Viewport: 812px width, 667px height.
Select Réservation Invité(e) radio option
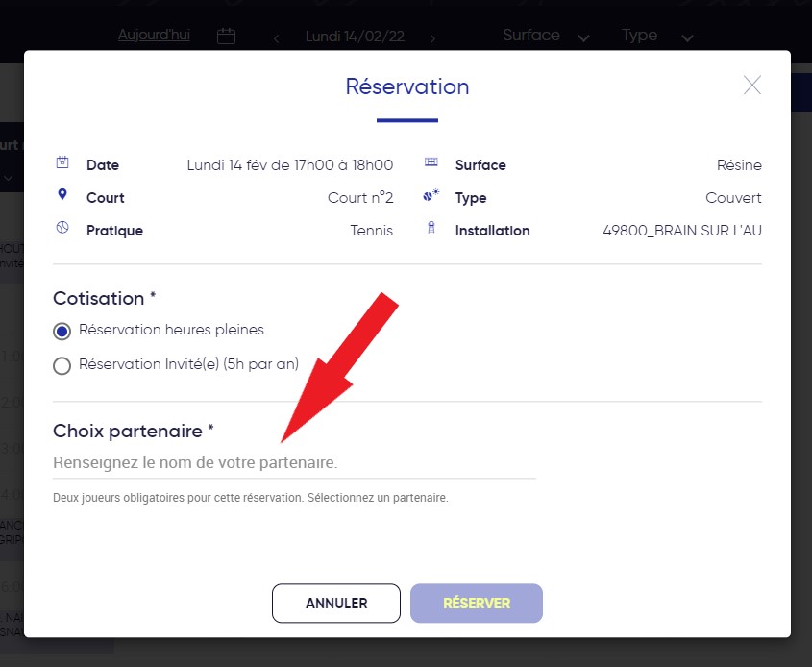coord(62,365)
